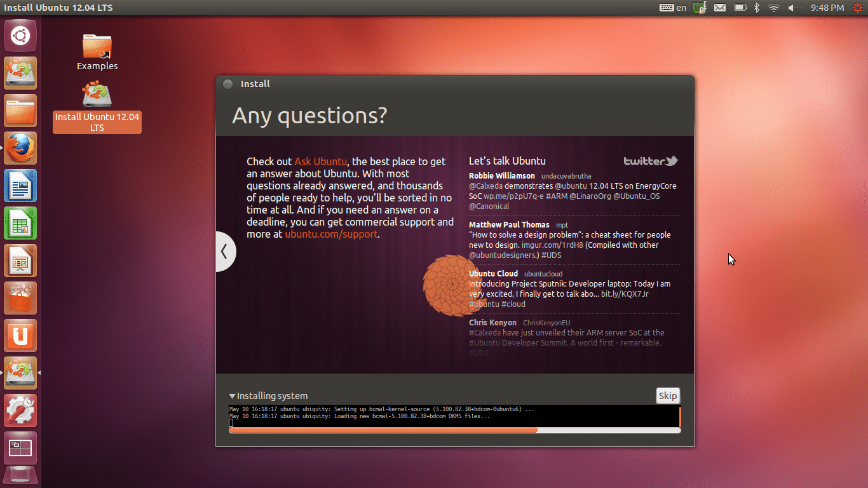Image resolution: width=868 pixels, height=488 pixels.
Task: Click the #cloud hashtag in Ubuntu Cloud tweet
Action: 513,304
